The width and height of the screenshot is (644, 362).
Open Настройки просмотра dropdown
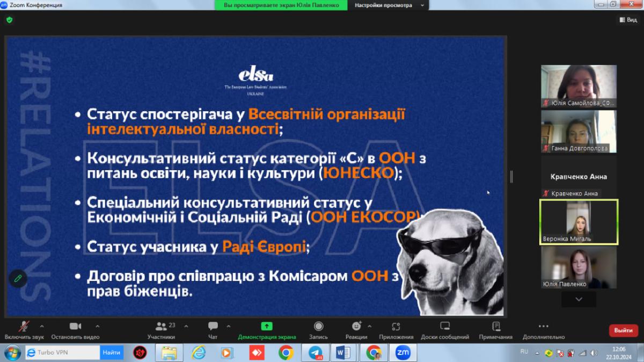click(x=388, y=5)
